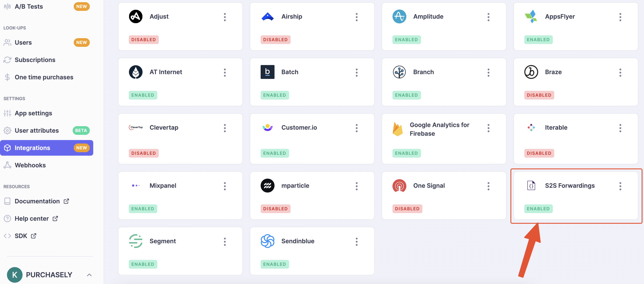Click the User attributes gear icon

pos(7,131)
